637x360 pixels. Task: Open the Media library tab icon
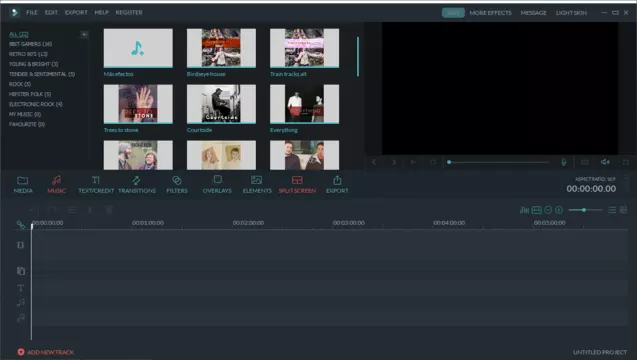[x=23, y=180]
